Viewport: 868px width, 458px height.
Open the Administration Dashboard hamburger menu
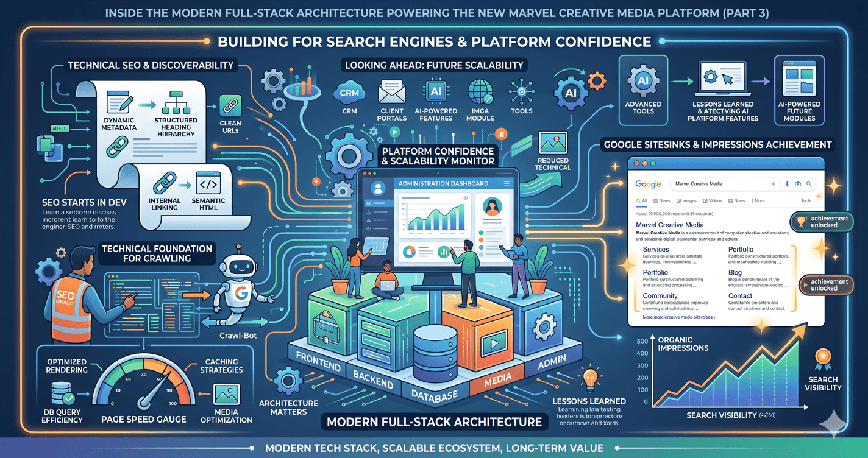coord(507,183)
